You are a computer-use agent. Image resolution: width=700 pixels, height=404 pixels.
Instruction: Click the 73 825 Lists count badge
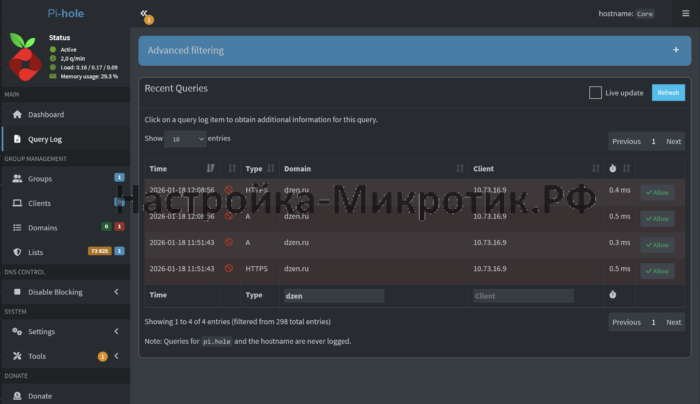tap(100, 251)
